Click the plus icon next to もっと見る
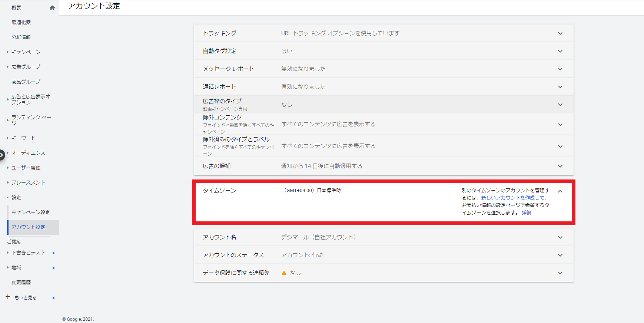 8,297
